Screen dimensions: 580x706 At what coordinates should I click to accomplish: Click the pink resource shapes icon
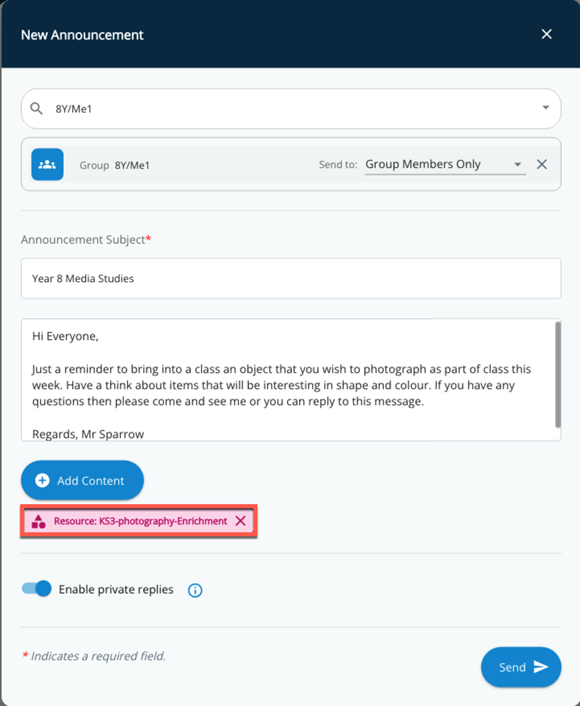click(39, 521)
